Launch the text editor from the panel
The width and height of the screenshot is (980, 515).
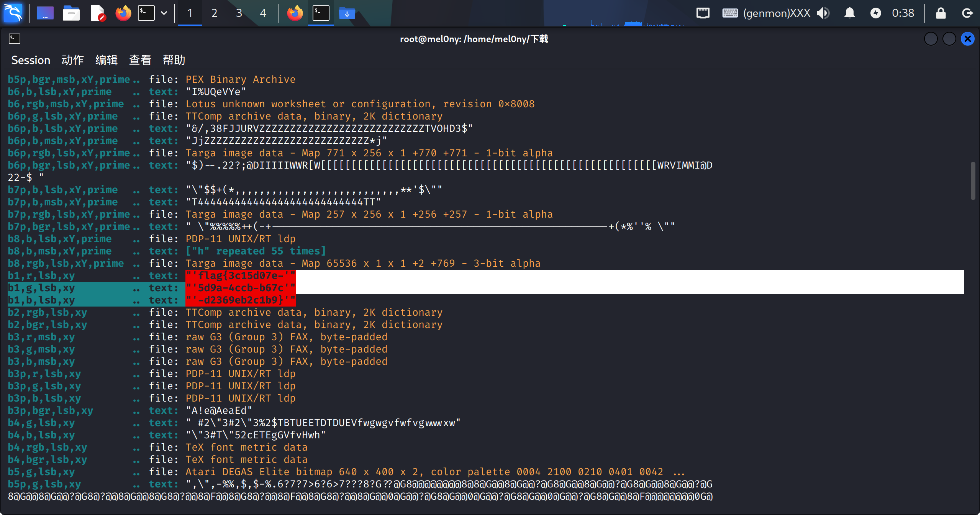coord(97,13)
